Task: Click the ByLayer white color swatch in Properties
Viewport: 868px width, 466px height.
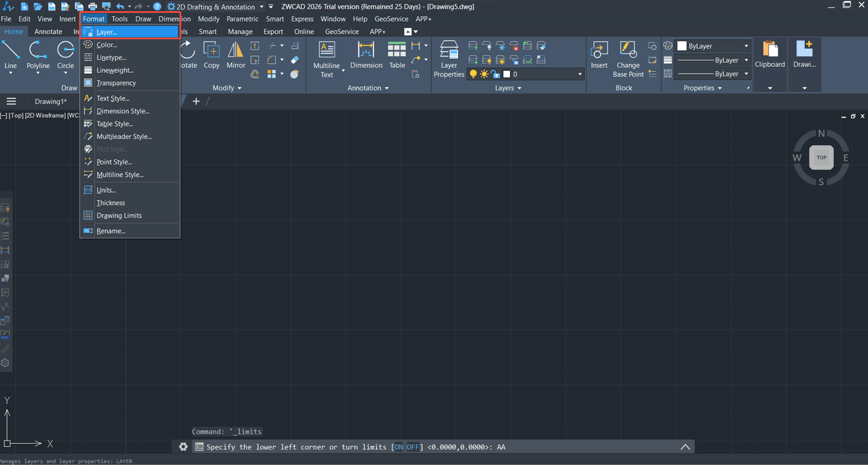Action: point(682,46)
